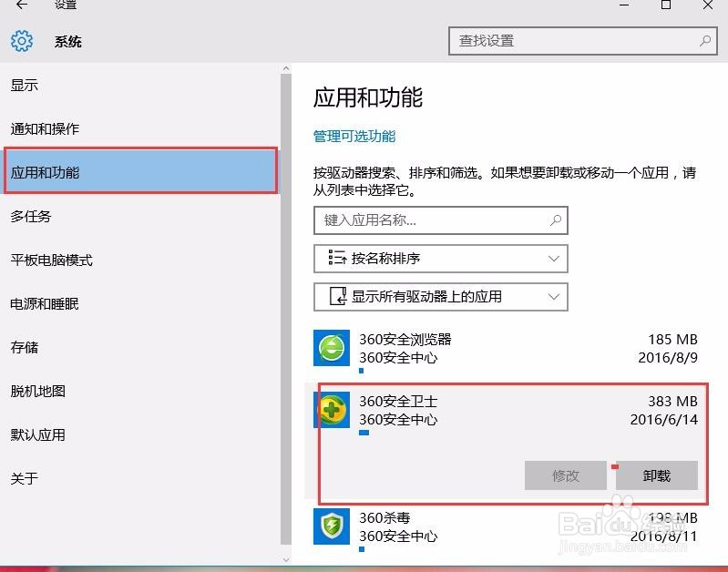This screenshot has width=728, height=572.
Task: Click the Settings gear icon
Action: coord(22,41)
